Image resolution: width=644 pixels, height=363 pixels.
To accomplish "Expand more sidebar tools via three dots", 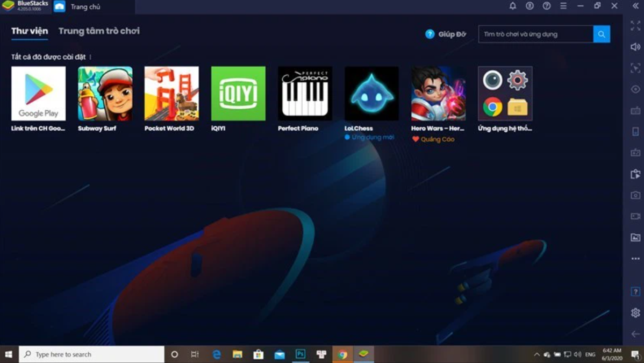I will coord(635,259).
